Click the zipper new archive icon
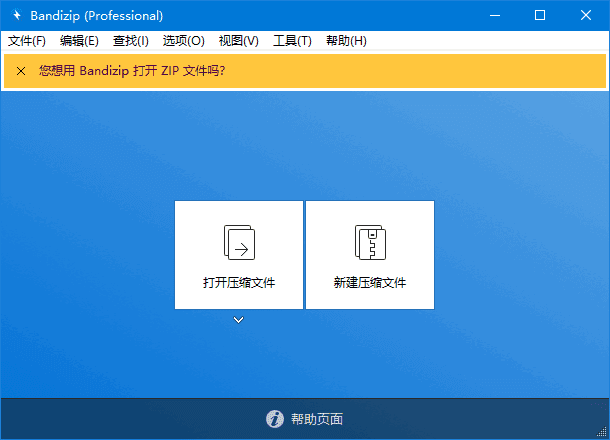Viewport: 610px width, 440px height. (x=370, y=242)
